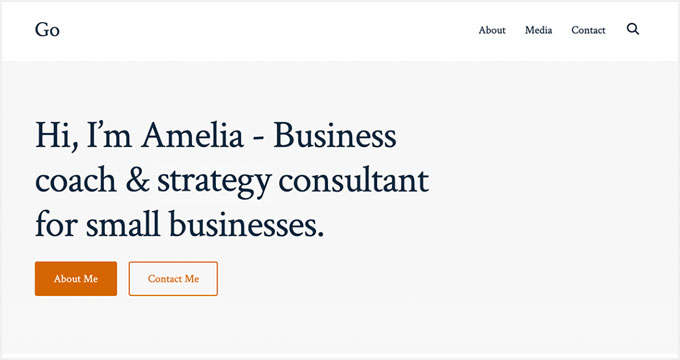Screen dimensions: 680x360
Task: Open the Contact navigation item
Action: 588,30
